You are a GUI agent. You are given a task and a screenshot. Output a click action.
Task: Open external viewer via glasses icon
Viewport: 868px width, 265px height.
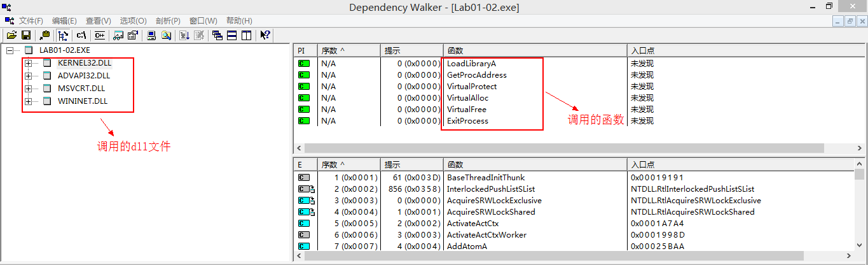pos(118,35)
